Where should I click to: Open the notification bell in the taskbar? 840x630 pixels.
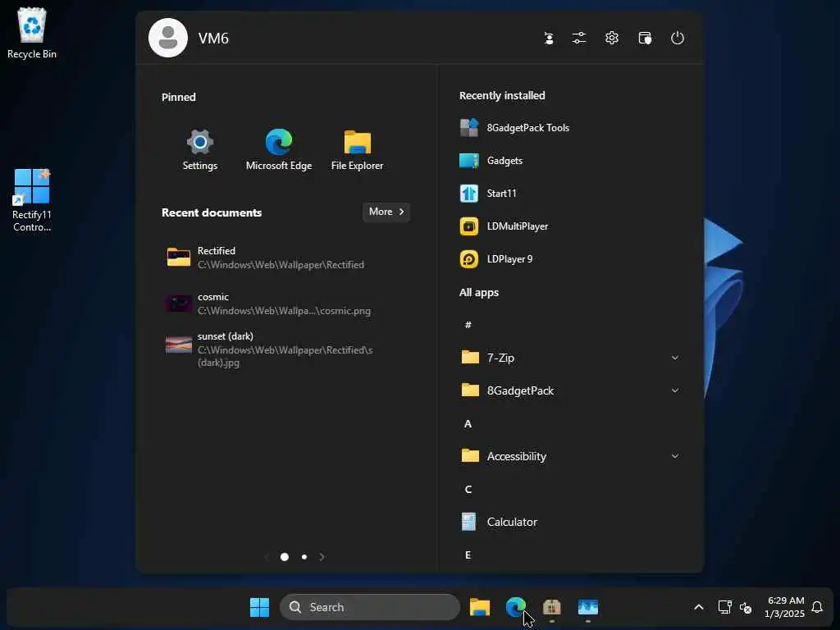click(x=817, y=607)
